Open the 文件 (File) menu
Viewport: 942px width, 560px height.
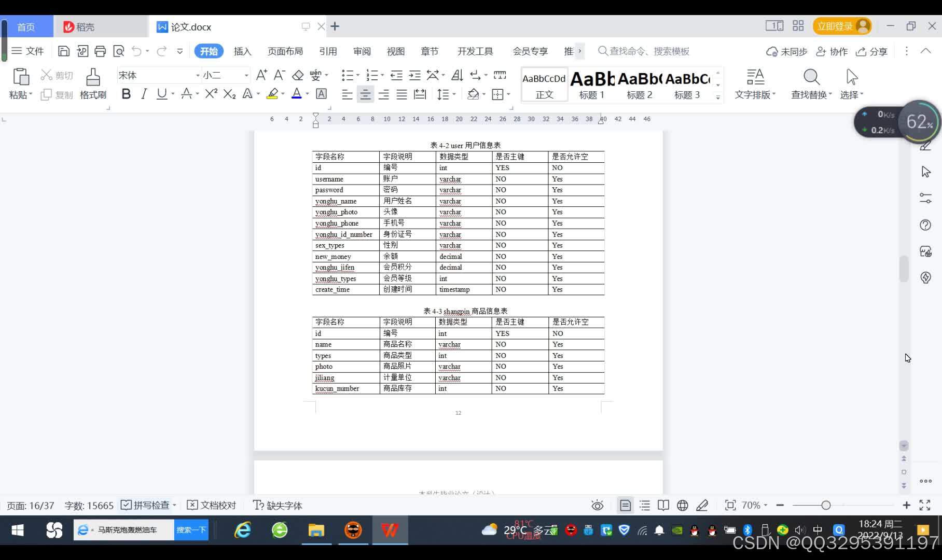point(28,51)
